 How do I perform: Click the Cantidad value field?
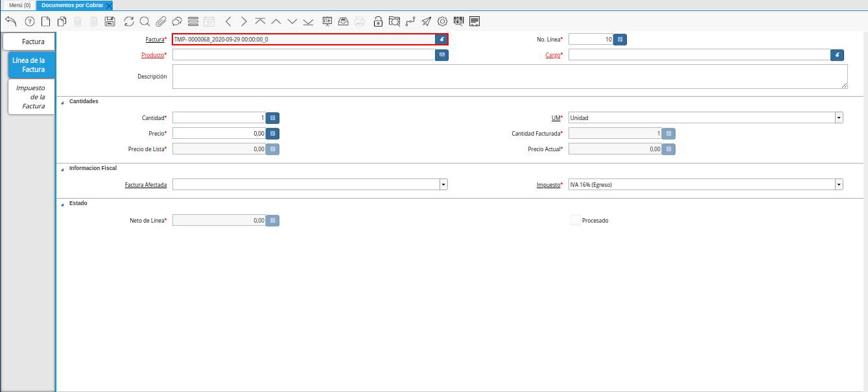pos(219,118)
